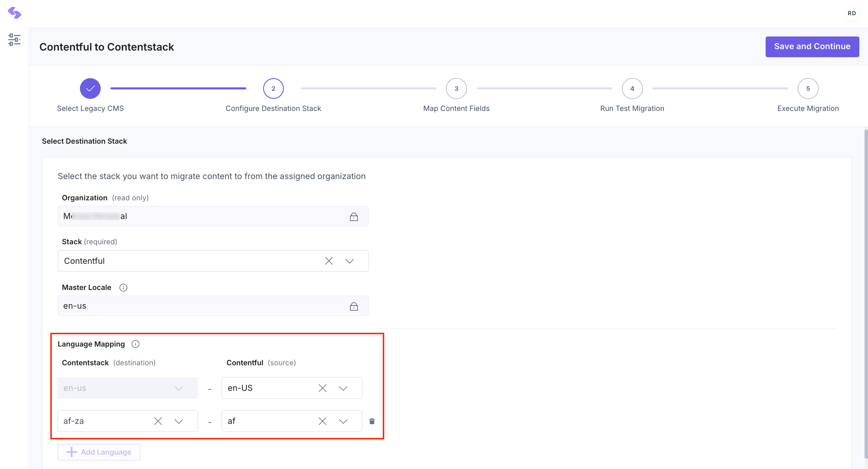Viewport: 868px width, 469px height.
Task: Click the 'Contentstack (destination)' column label
Action: pos(108,363)
